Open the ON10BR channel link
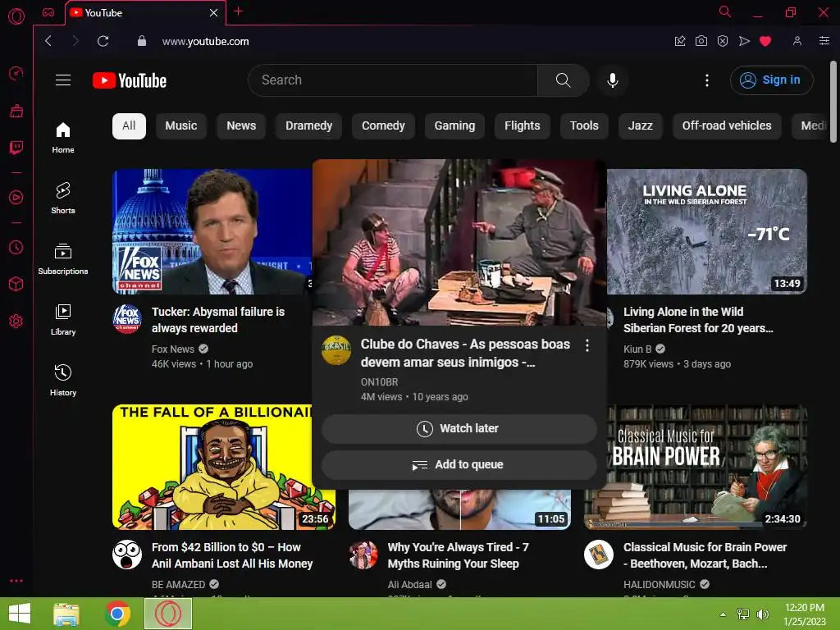This screenshot has width=840, height=630. point(379,382)
